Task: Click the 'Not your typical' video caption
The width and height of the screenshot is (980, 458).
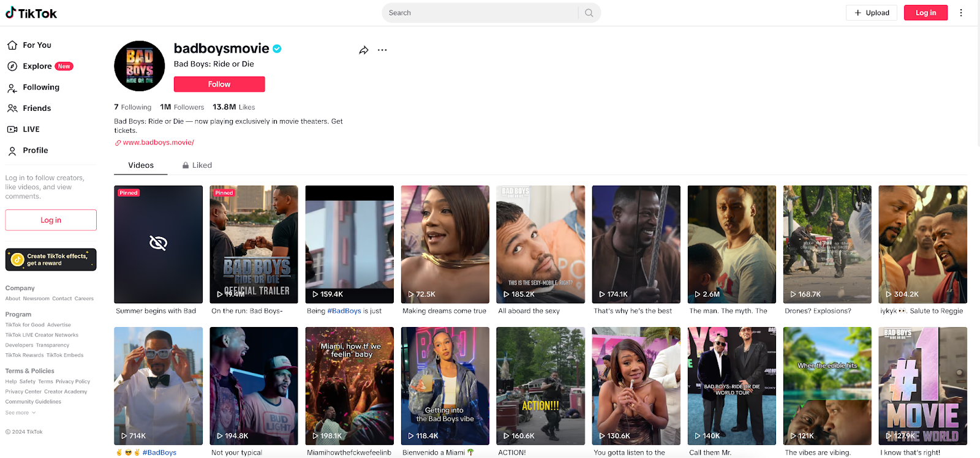Action: point(236,452)
